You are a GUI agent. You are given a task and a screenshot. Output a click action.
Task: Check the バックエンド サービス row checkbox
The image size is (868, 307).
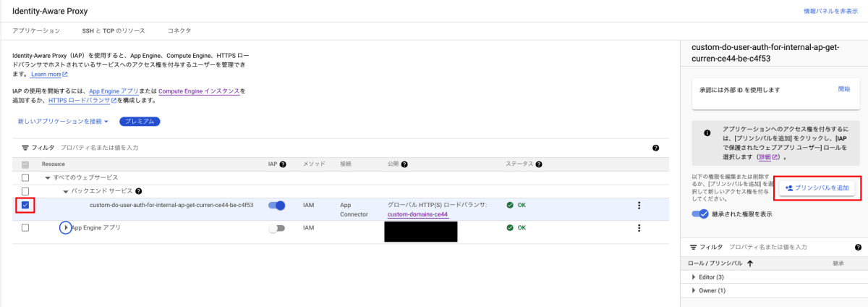tap(25, 191)
